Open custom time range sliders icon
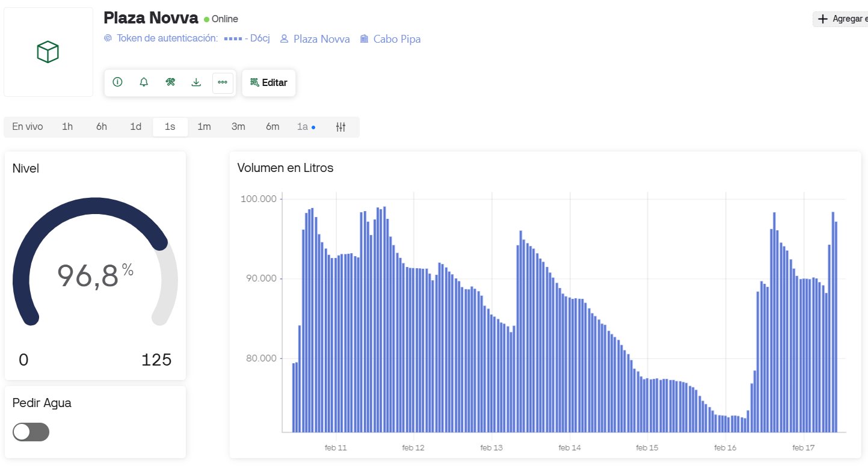This screenshot has width=868, height=469. 341,127
